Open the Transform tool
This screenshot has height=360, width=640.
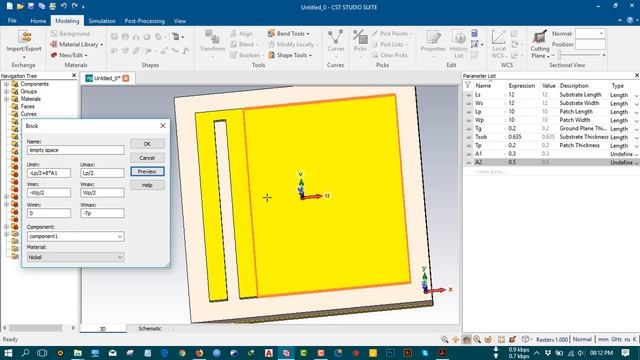212,44
